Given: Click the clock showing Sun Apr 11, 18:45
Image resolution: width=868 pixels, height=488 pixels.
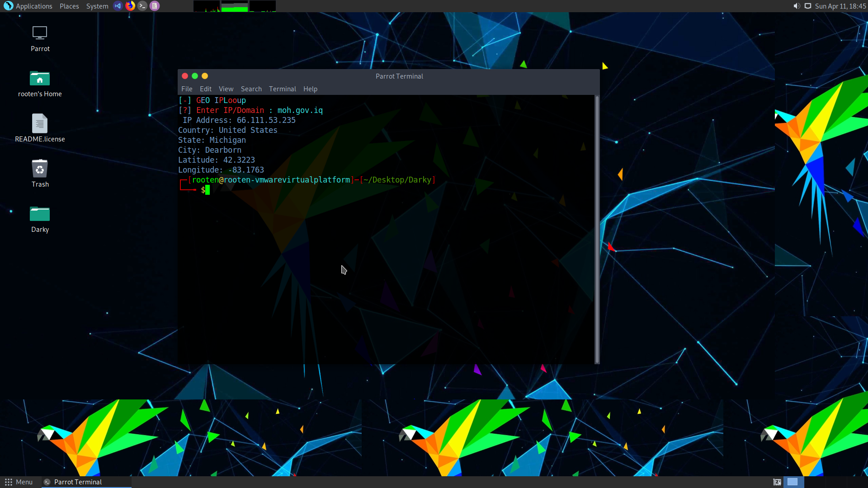Looking at the screenshot, I should click(x=840, y=6).
